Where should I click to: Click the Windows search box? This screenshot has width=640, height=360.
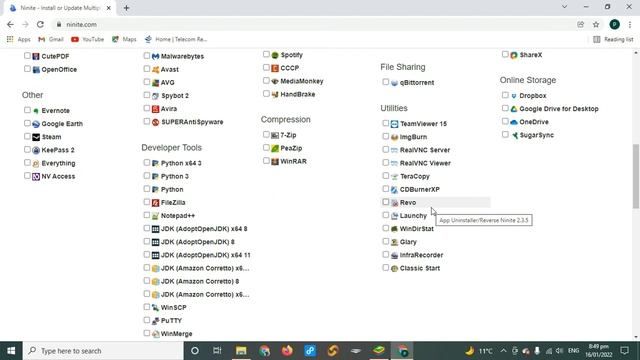[x=103, y=351]
